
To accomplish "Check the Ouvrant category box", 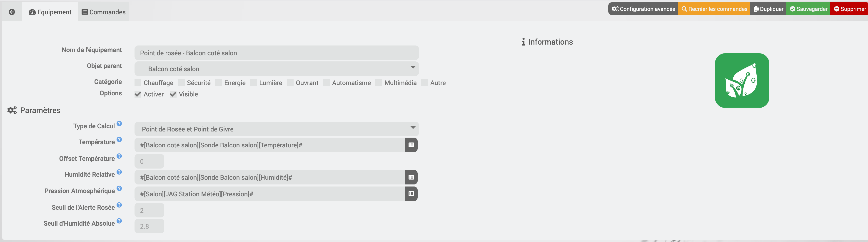I will pyautogui.click(x=290, y=83).
